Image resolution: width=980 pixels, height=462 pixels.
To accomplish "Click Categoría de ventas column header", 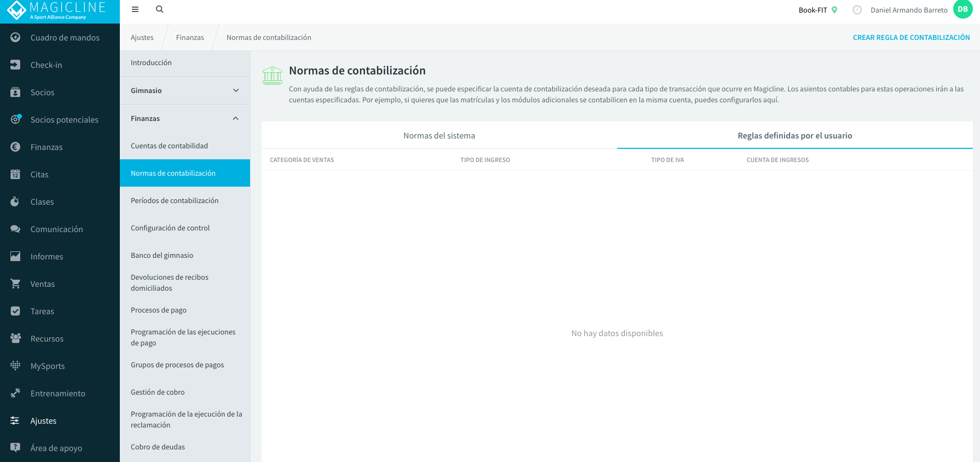I will (x=301, y=160).
